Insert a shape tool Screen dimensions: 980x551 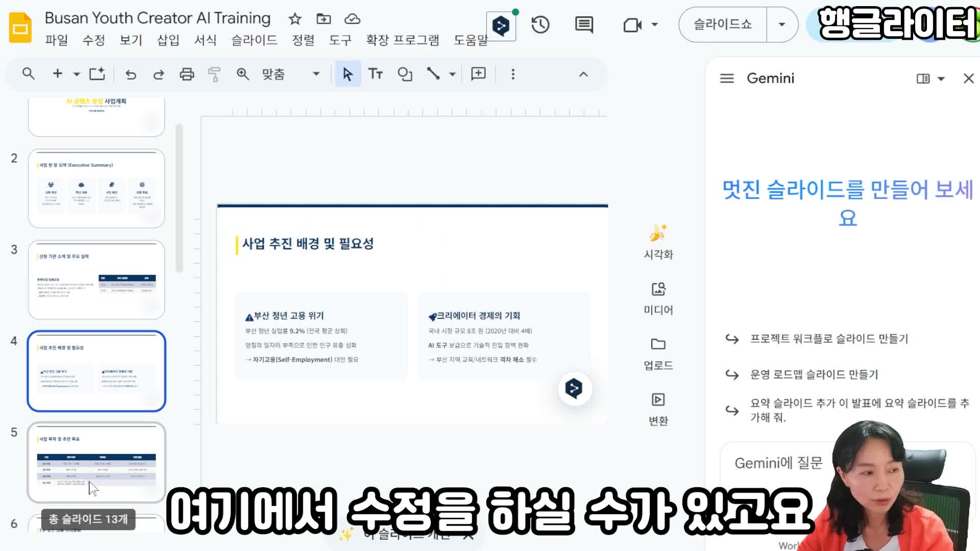point(405,74)
